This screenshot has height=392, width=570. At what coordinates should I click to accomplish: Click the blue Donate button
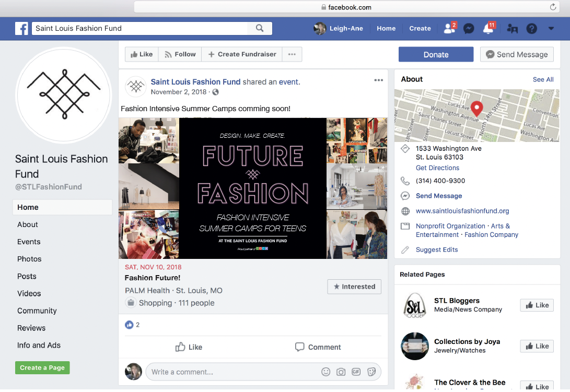436,54
